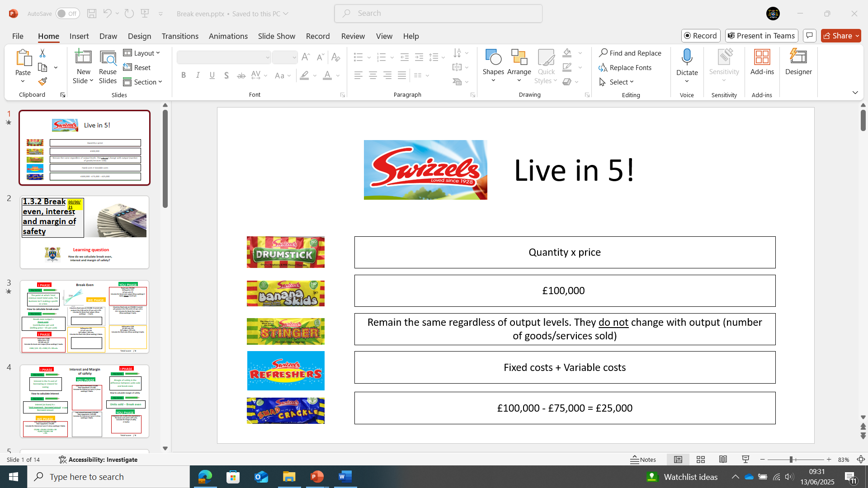Expand the Section dropdown

point(143,82)
